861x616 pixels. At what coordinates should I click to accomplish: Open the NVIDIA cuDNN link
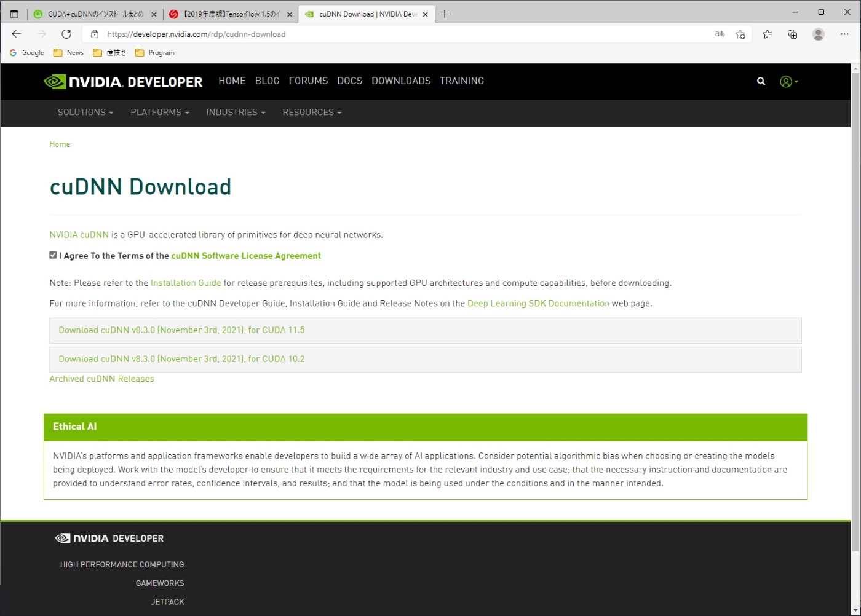pyautogui.click(x=79, y=235)
